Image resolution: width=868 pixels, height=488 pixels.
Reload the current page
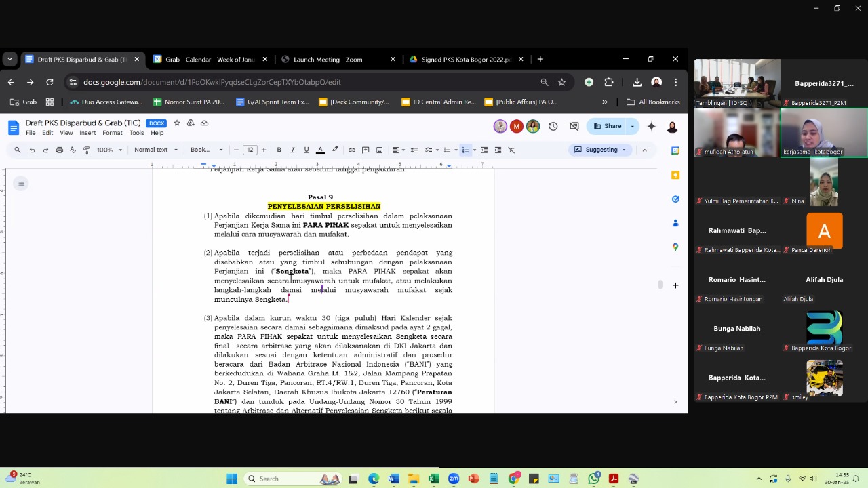coord(50,82)
